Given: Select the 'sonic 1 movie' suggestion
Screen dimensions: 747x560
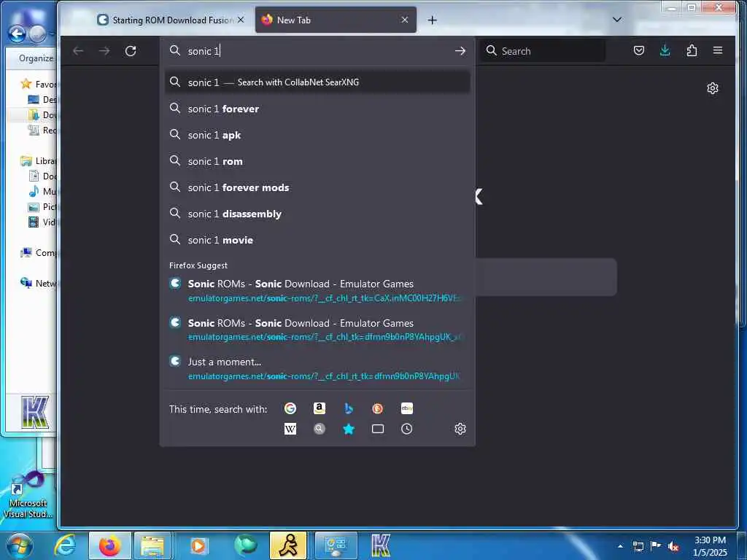Looking at the screenshot, I should [x=317, y=240].
